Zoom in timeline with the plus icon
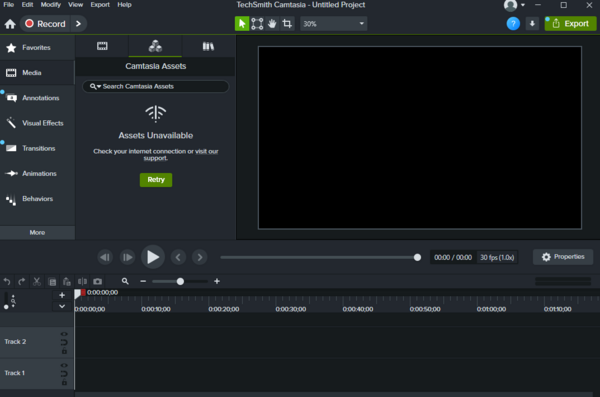Viewport: 600px width, 397px height. tap(217, 281)
